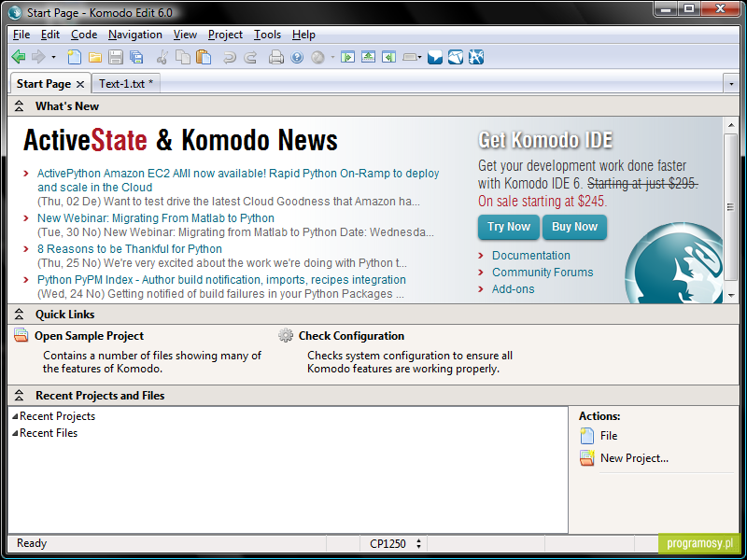
Task: Click Open Sample Project quick link
Action: pos(89,336)
